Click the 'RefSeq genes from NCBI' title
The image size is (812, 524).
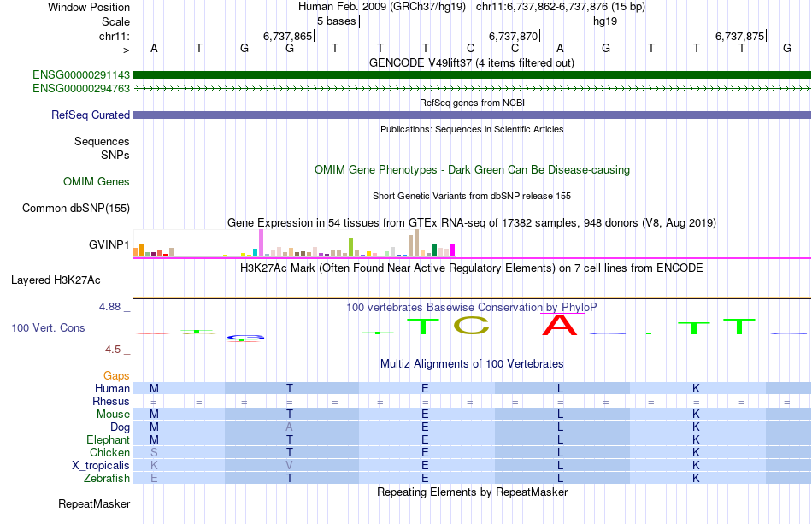pos(472,103)
